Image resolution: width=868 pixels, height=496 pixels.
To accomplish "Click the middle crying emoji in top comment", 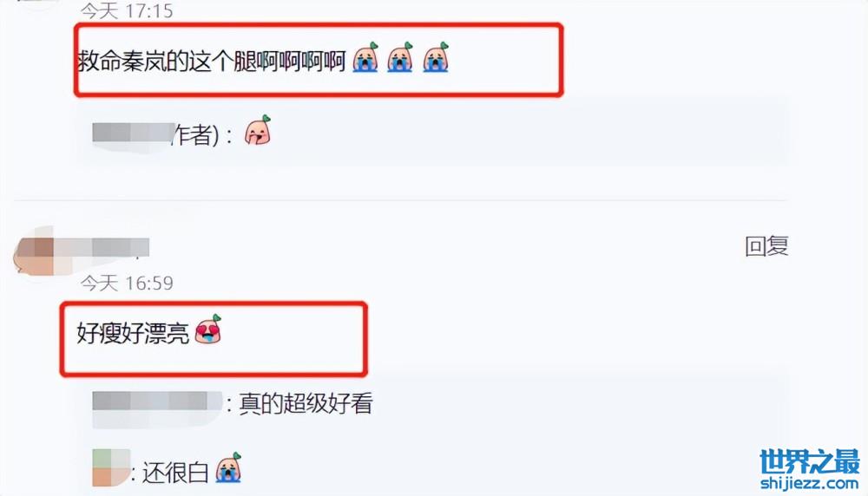I will click(x=400, y=57).
